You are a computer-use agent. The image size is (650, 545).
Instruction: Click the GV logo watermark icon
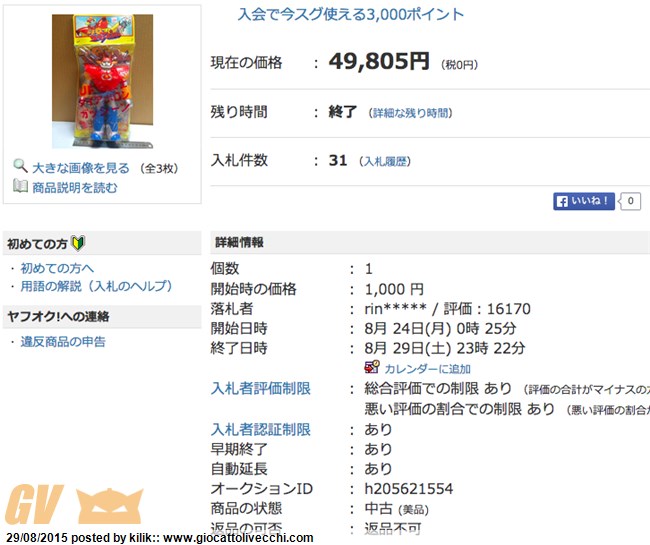tap(74, 504)
